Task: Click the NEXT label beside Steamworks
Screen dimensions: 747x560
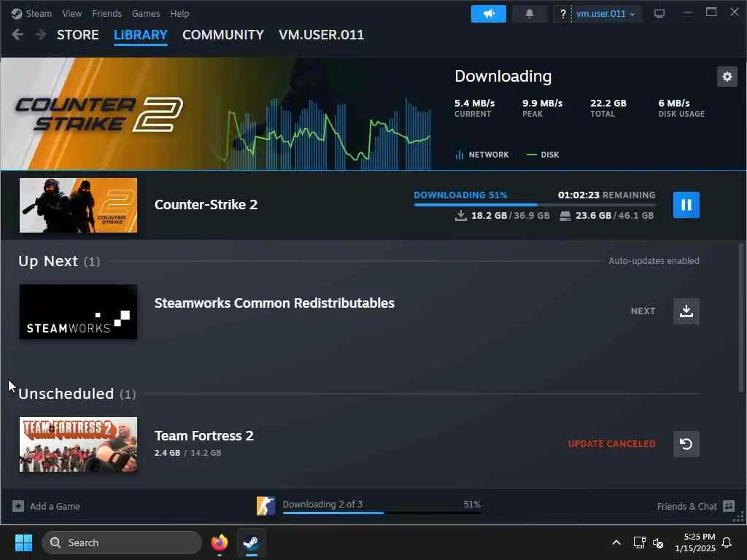Action: (643, 311)
